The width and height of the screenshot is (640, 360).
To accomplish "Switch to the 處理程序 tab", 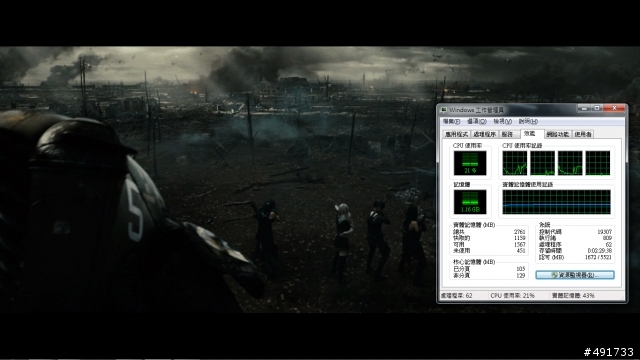I will [484, 134].
